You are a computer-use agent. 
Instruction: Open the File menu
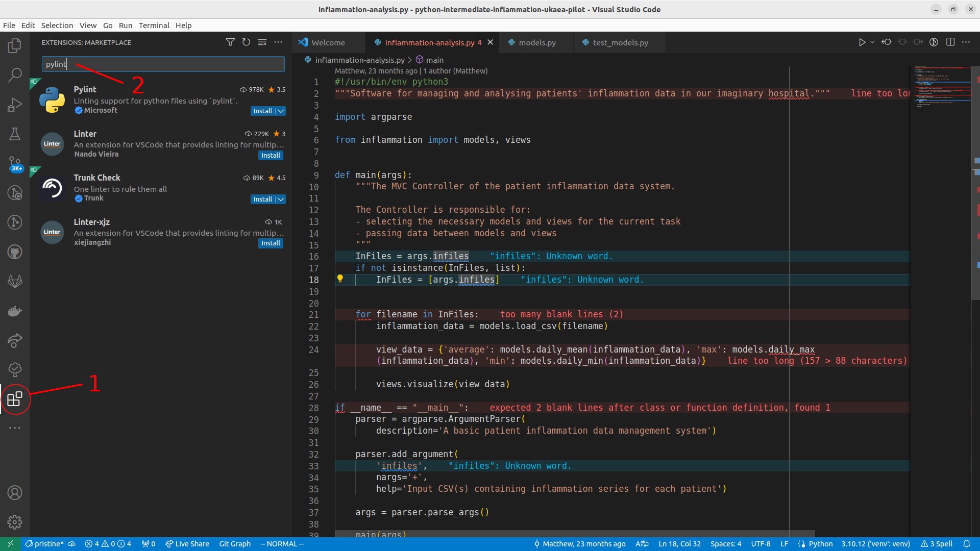pos(10,25)
